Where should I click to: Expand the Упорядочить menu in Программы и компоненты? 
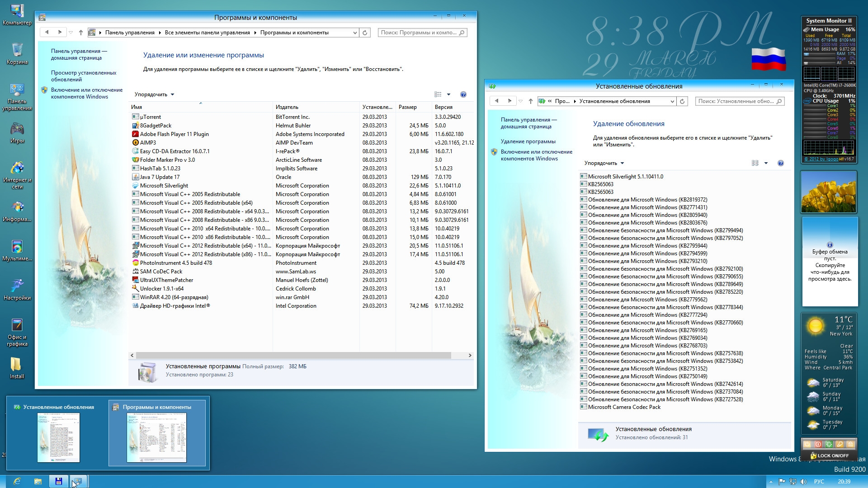coord(154,94)
